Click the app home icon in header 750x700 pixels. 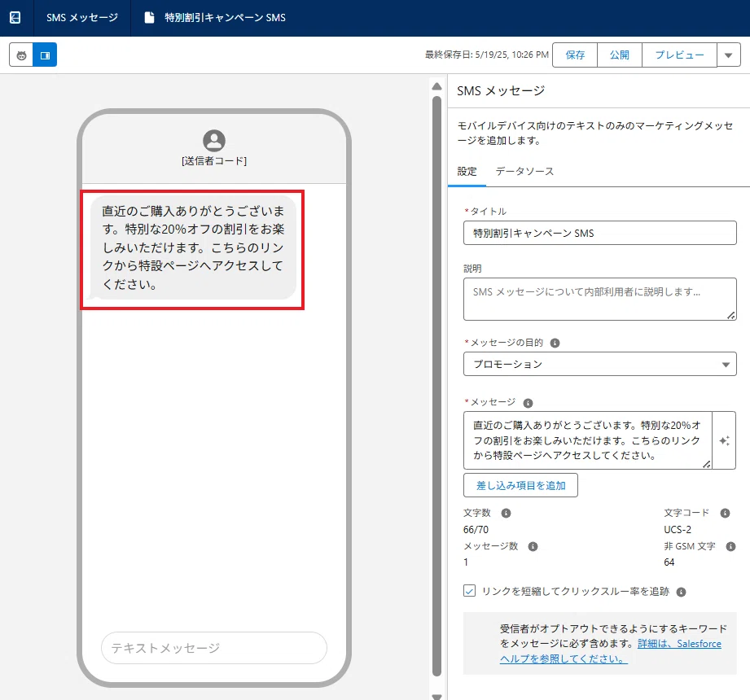pyautogui.click(x=15, y=18)
